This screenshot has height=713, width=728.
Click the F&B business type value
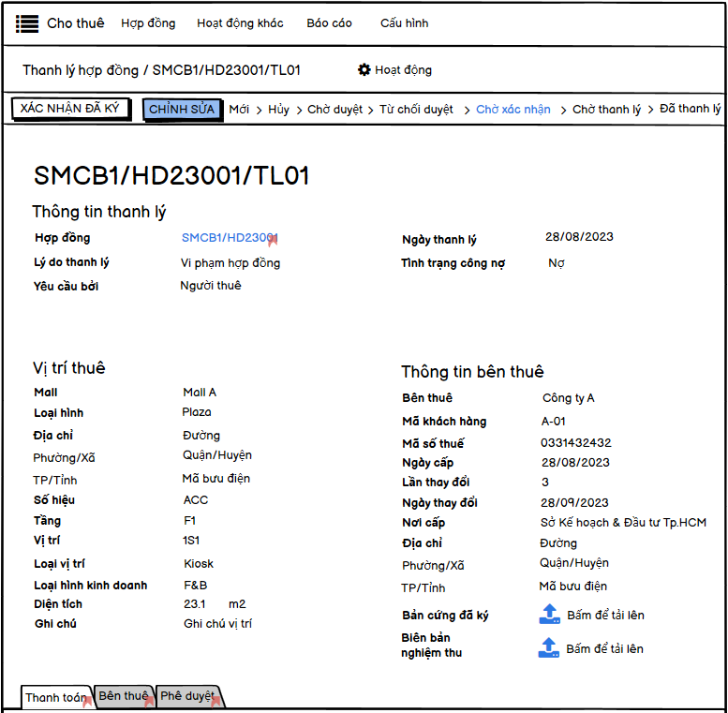[x=196, y=586]
